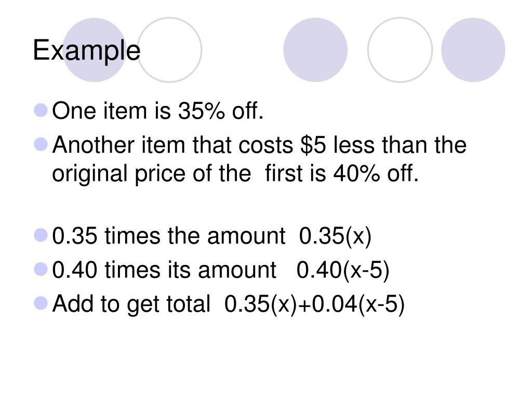
Task: Select the "Example" slide title
Action: point(87,50)
